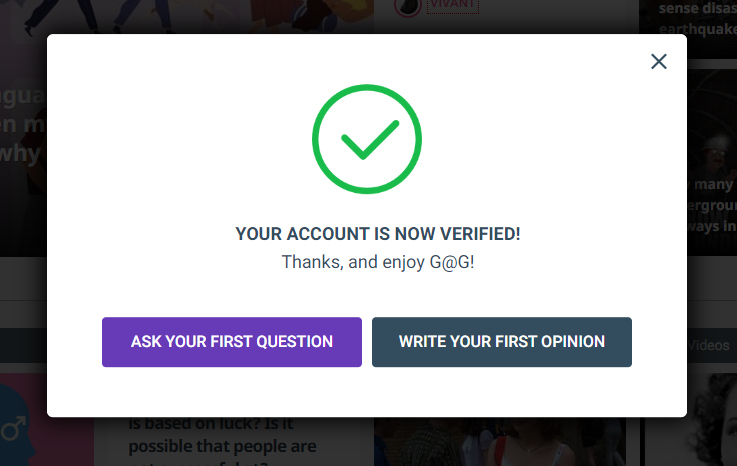The height and width of the screenshot is (466, 737).
Task: Click the 'Your account is now verified' heading
Action: coord(378,234)
